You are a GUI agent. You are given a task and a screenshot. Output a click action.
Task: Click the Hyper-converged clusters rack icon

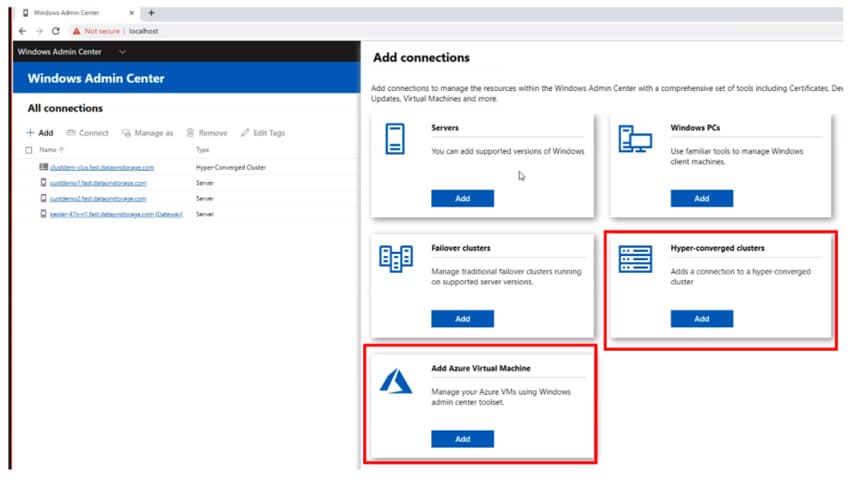point(635,259)
